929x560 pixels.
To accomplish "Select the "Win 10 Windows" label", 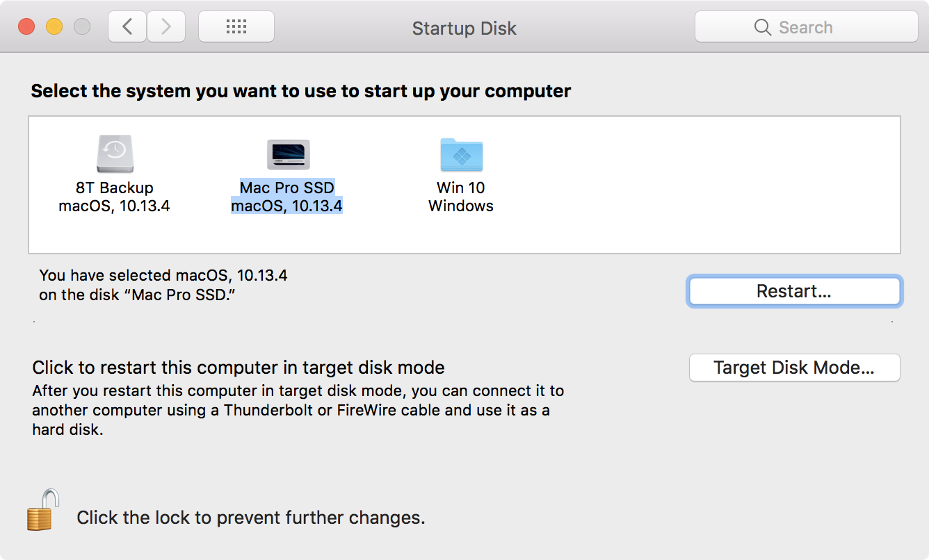I will pyautogui.click(x=461, y=197).
